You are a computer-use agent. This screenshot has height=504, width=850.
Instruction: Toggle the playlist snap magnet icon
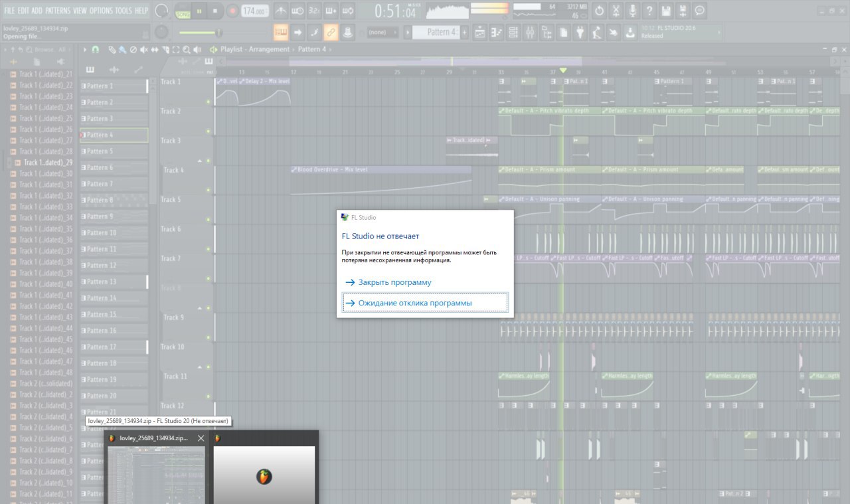click(95, 50)
